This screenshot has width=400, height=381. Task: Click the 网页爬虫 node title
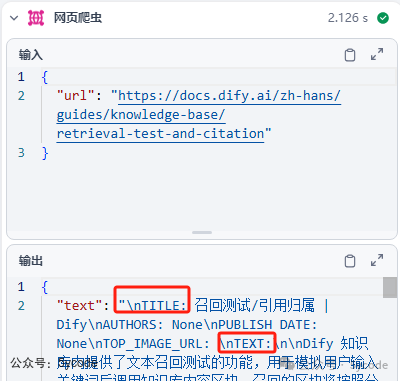pos(78,18)
